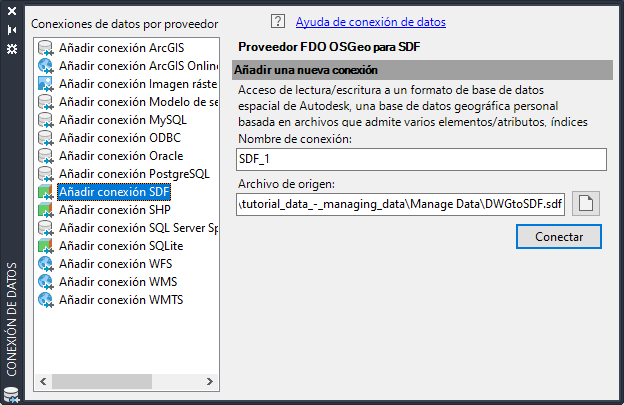Click the Archivo de origen path field
Image resolution: width=624 pixels, height=405 pixels.
tap(400, 204)
